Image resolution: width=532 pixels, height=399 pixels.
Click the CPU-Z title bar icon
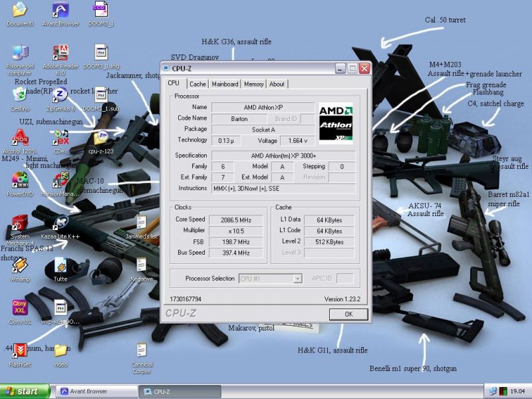[x=166, y=68]
